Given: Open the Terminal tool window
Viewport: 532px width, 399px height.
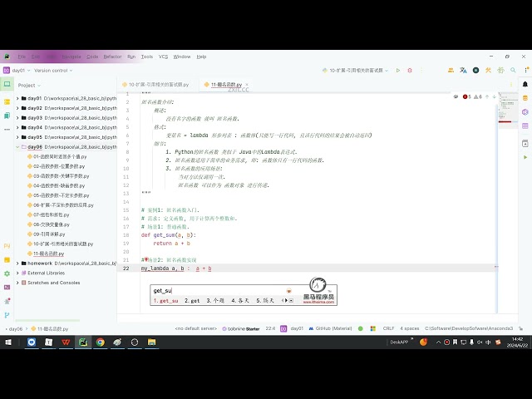Looking at the screenshot, I should 7,287.
